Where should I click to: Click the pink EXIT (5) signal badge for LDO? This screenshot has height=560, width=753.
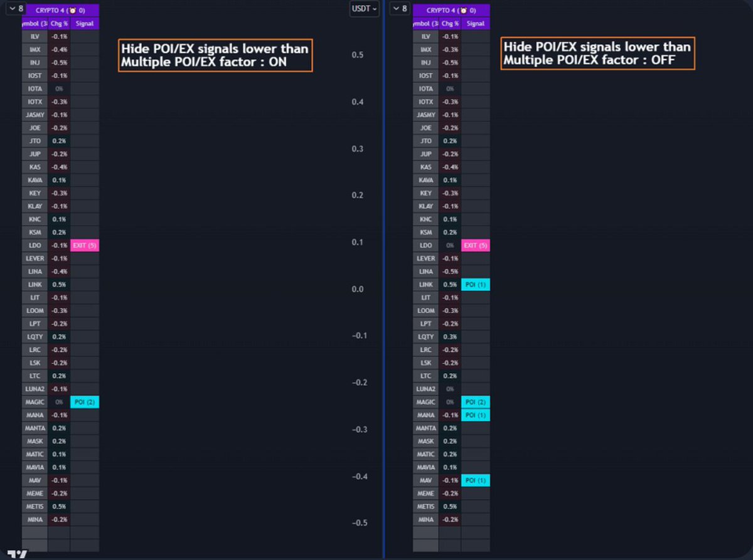pyautogui.click(x=84, y=245)
